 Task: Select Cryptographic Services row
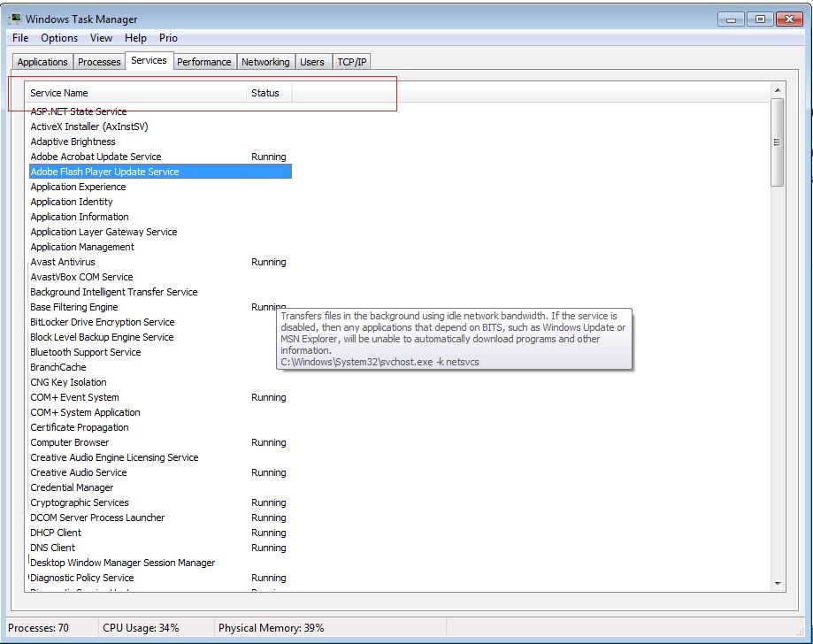click(160, 502)
